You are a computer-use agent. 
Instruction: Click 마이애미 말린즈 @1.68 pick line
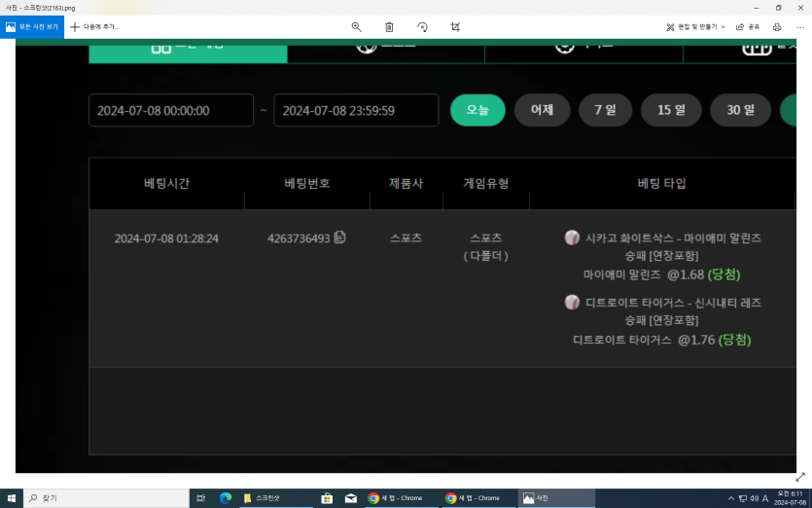pyautogui.click(x=662, y=274)
